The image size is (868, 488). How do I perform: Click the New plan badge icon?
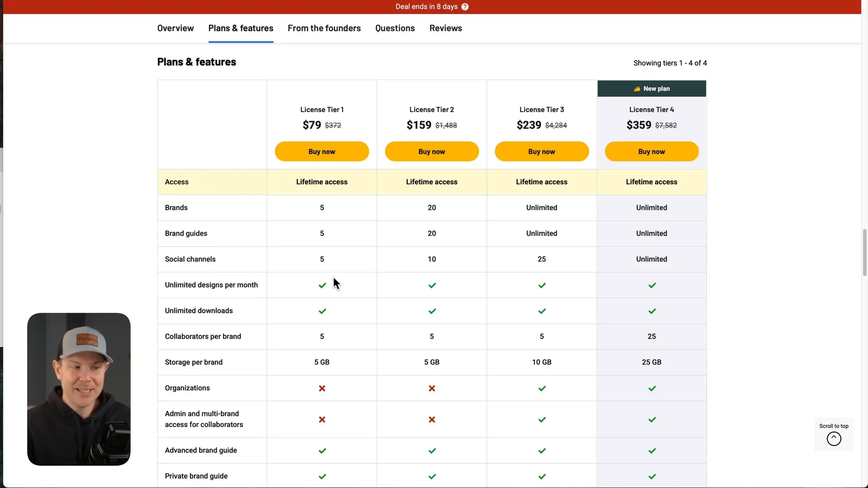pos(637,89)
